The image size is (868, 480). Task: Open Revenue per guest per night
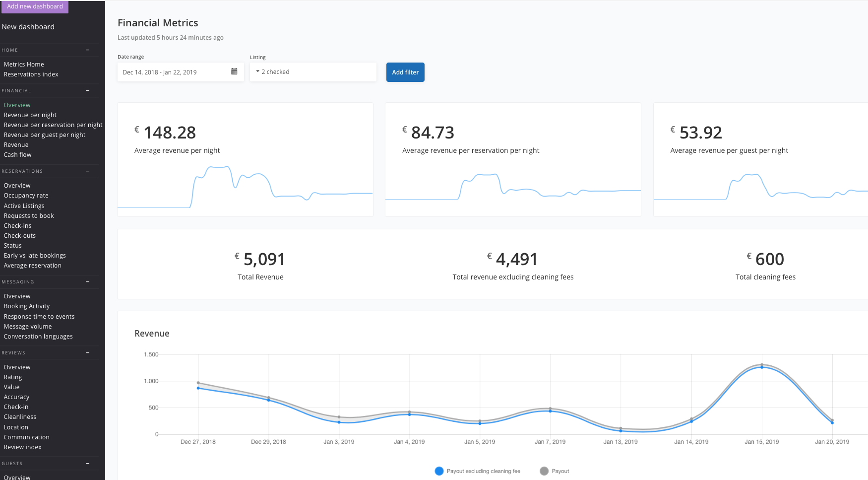click(x=45, y=135)
